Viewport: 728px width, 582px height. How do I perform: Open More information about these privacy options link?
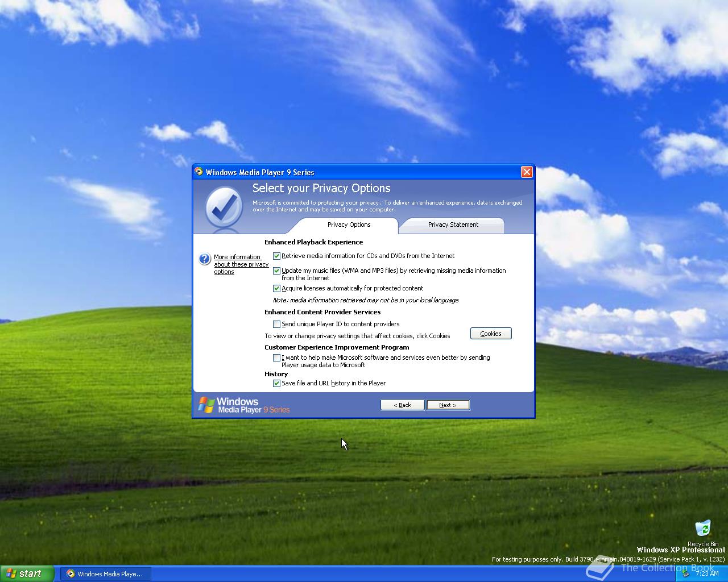click(241, 264)
